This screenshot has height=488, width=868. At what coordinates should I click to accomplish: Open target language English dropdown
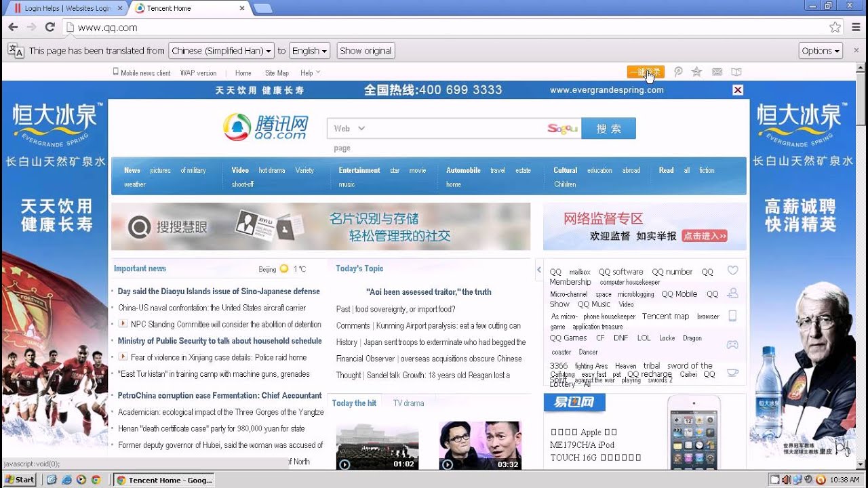tap(310, 51)
